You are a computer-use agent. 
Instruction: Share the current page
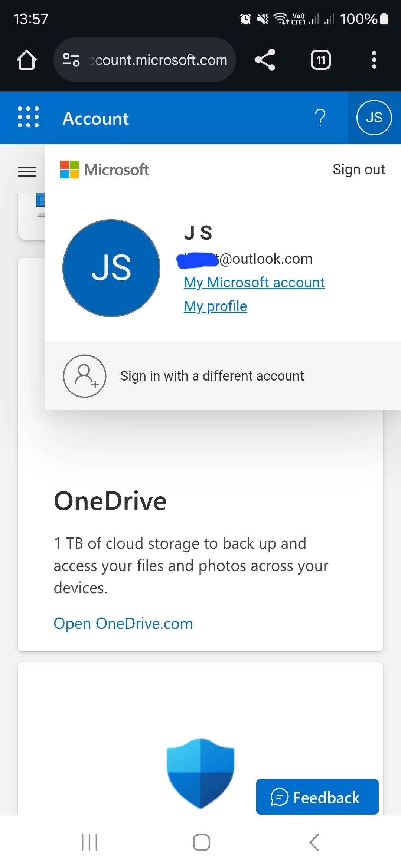tap(265, 60)
